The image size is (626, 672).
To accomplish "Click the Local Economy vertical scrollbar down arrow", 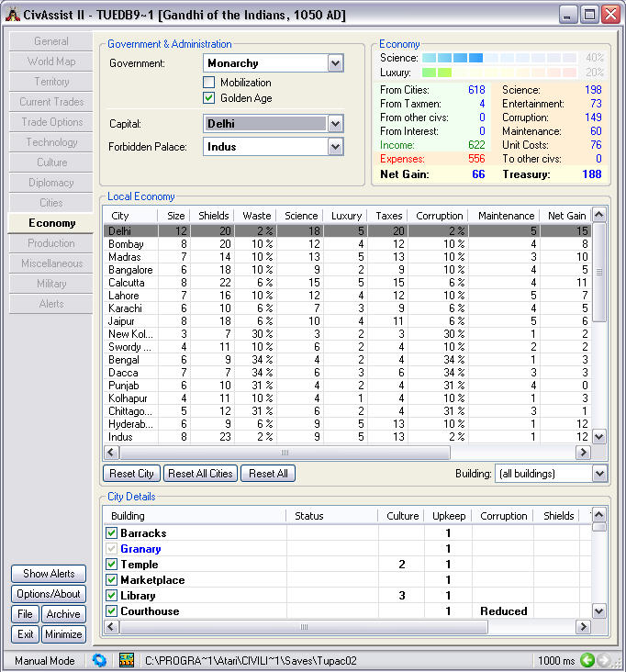I will (599, 437).
